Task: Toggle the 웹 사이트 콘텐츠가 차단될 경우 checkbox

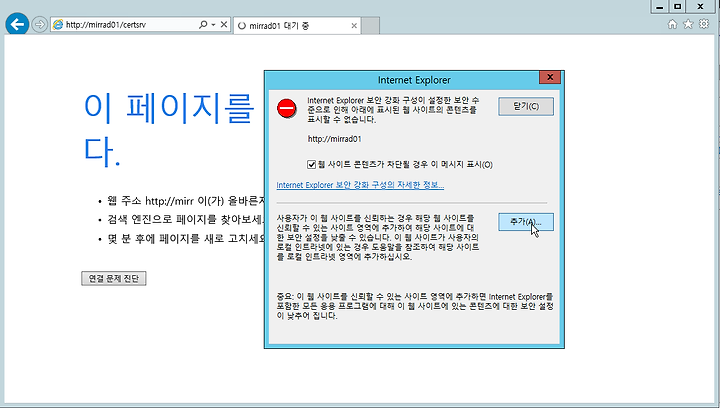Action: (311, 164)
